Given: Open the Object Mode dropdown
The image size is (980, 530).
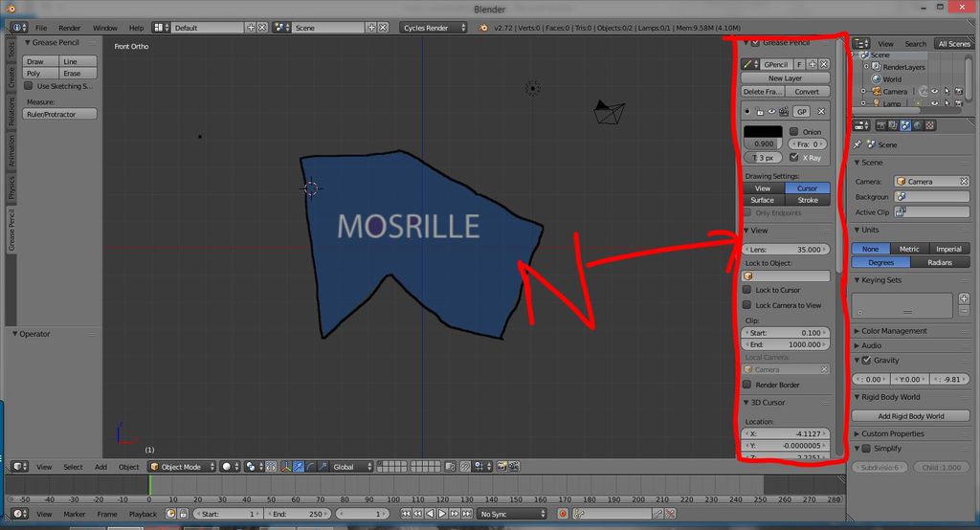Looking at the screenshot, I should coord(182,466).
